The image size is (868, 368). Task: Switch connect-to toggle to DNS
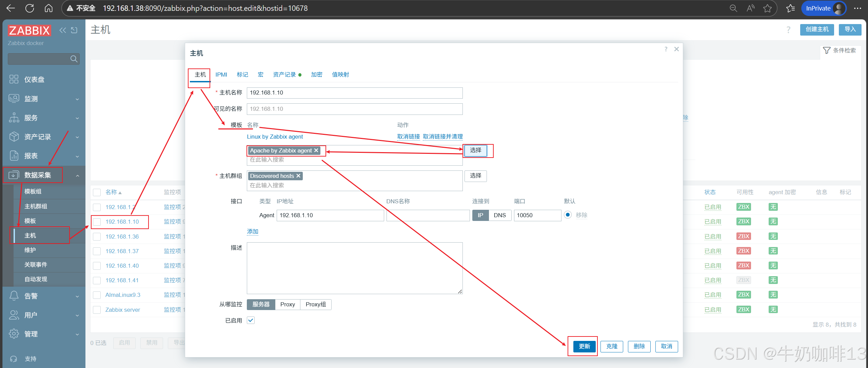[x=499, y=215]
